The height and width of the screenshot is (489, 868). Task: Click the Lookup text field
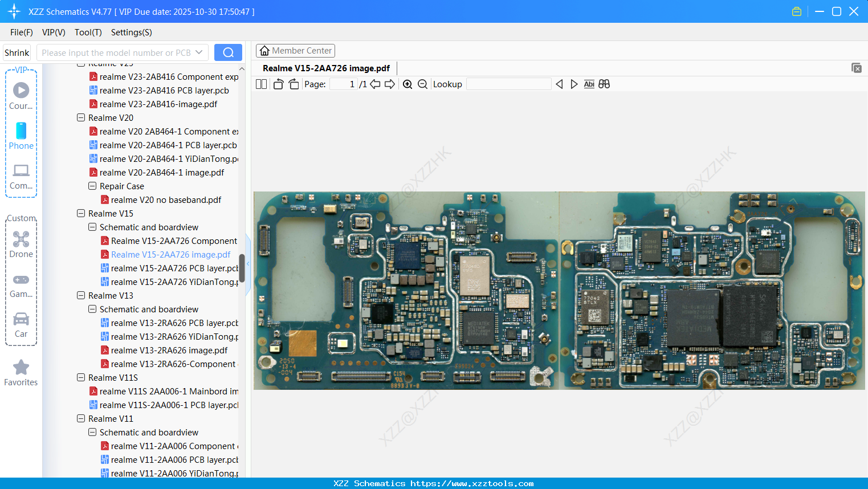point(509,84)
